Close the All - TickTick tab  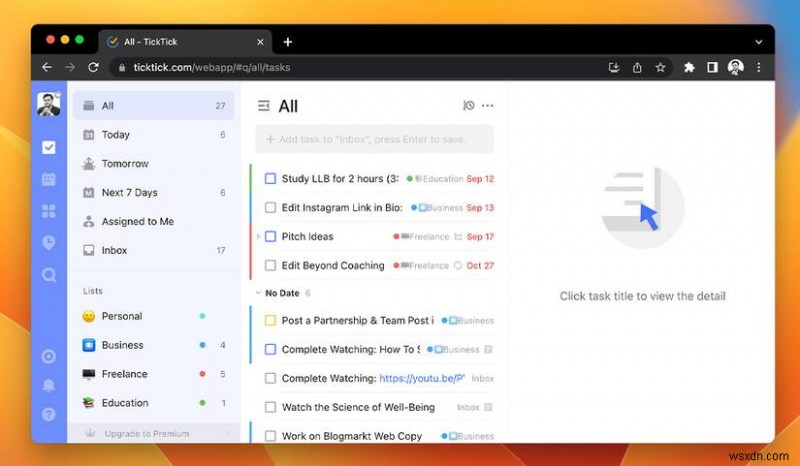260,42
